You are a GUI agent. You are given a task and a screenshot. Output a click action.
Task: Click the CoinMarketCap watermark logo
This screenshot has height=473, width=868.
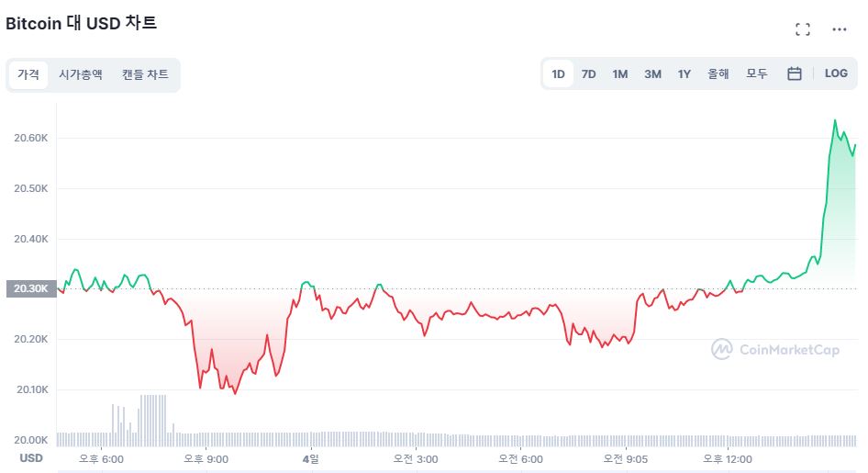(775, 350)
